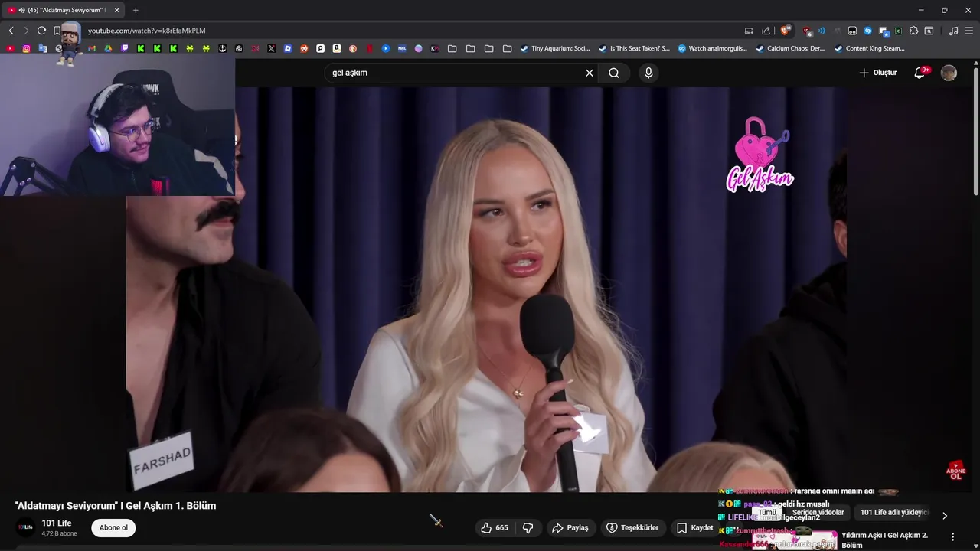The width and height of the screenshot is (980, 551).
Task: Like the video (665 likes)
Action: tap(494, 527)
